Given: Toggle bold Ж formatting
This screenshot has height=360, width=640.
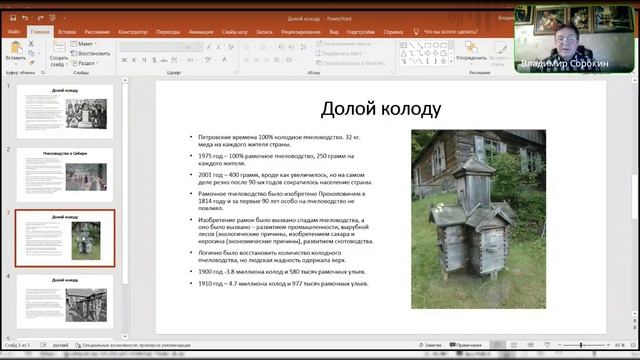Looking at the screenshot, I should point(124,60).
